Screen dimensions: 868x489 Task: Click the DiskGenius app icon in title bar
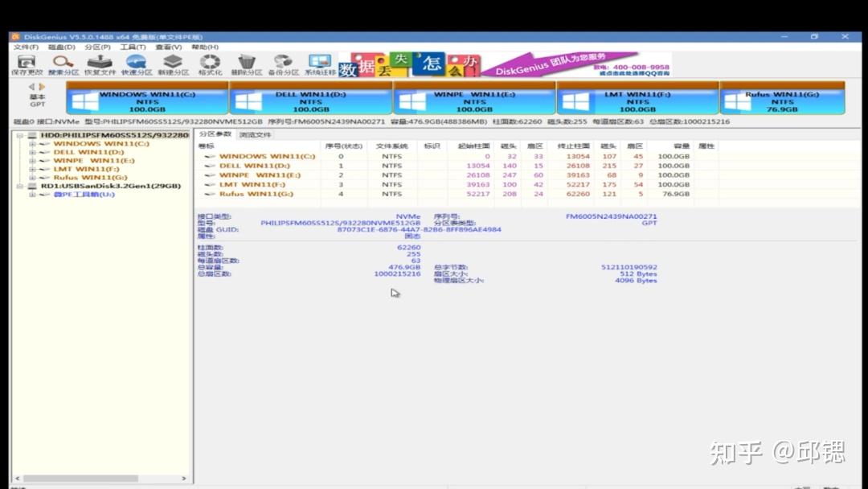(x=15, y=36)
